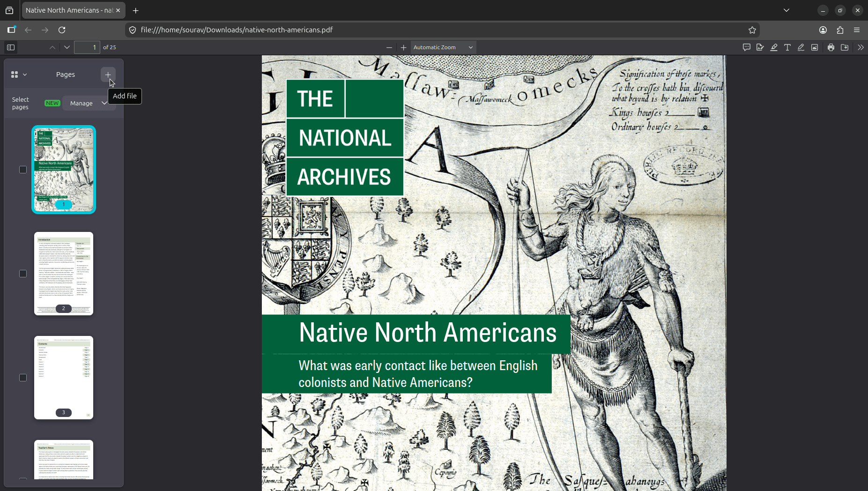Select the freehand draw tool
The width and height of the screenshot is (868, 491).
(801, 47)
